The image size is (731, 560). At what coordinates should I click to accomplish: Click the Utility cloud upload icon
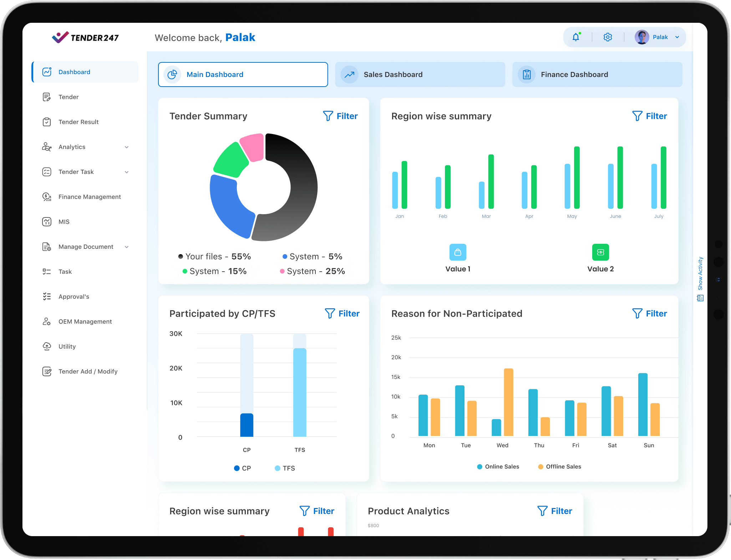coord(47,346)
